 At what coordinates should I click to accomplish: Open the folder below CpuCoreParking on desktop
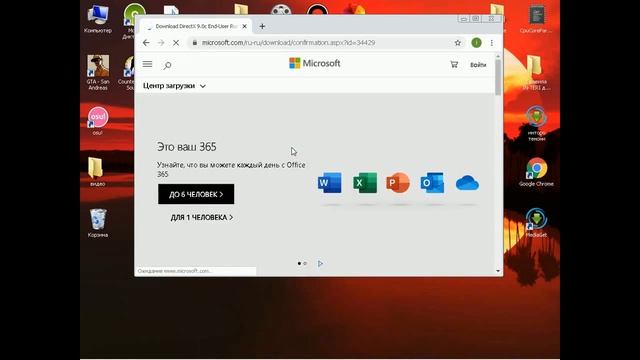point(536,72)
